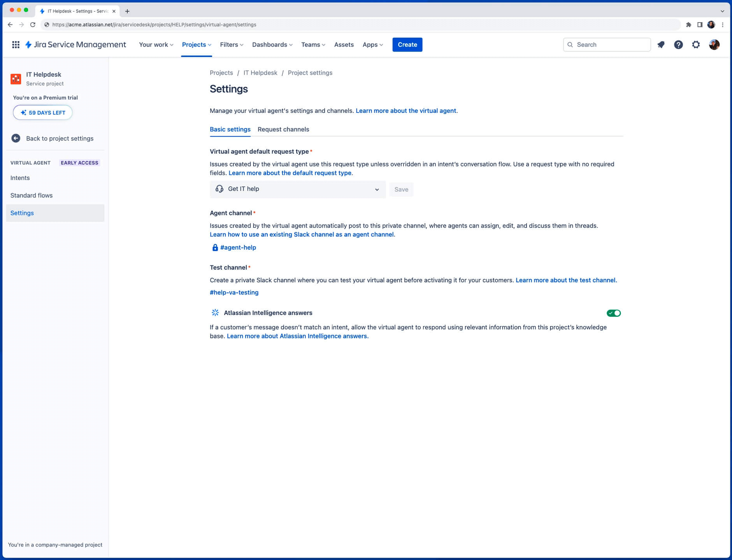
Task: Switch to the Request channels tab
Action: tap(283, 129)
